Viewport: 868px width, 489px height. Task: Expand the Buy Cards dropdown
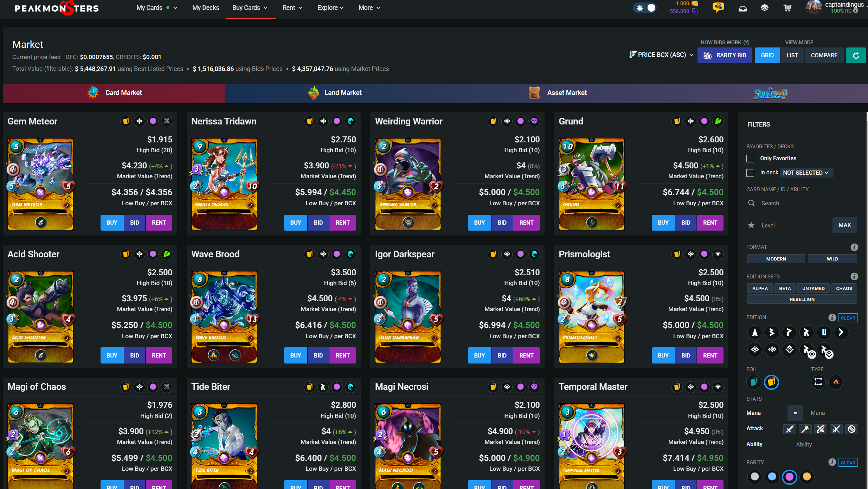pyautogui.click(x=250, y=8)
